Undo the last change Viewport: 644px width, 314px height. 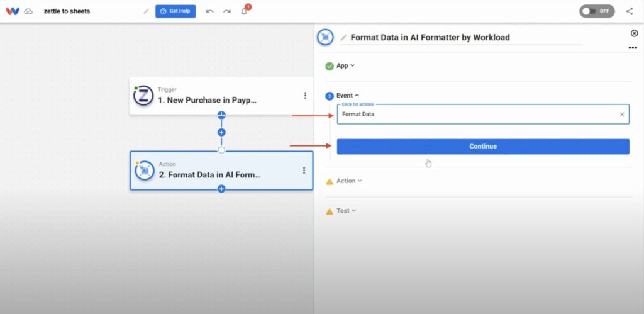210,11
